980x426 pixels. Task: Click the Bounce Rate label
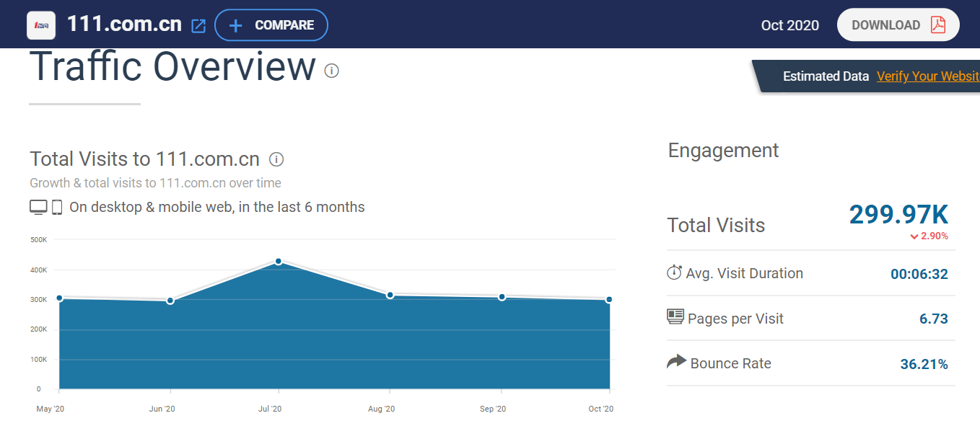click(x=731, y=363)
